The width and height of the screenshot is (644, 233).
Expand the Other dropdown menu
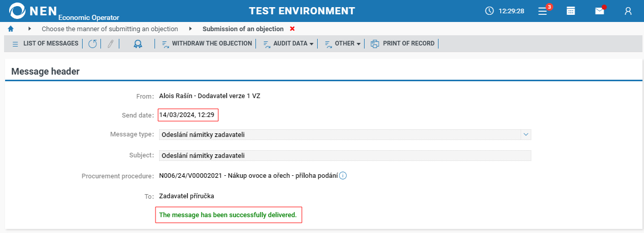pyautogui.click(x=343, y=44)
